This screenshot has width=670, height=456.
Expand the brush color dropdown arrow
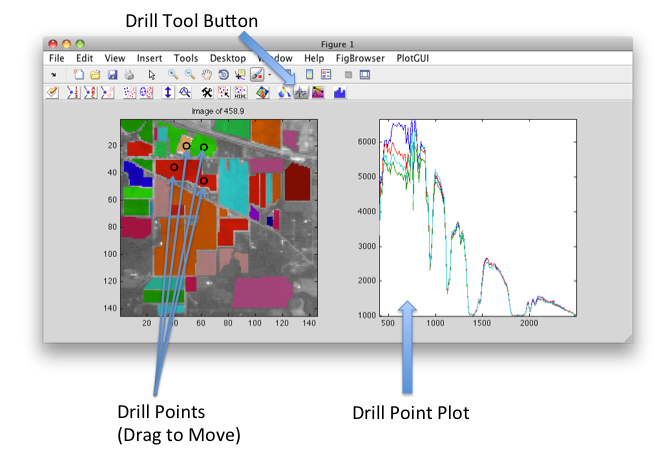[268, 75]
